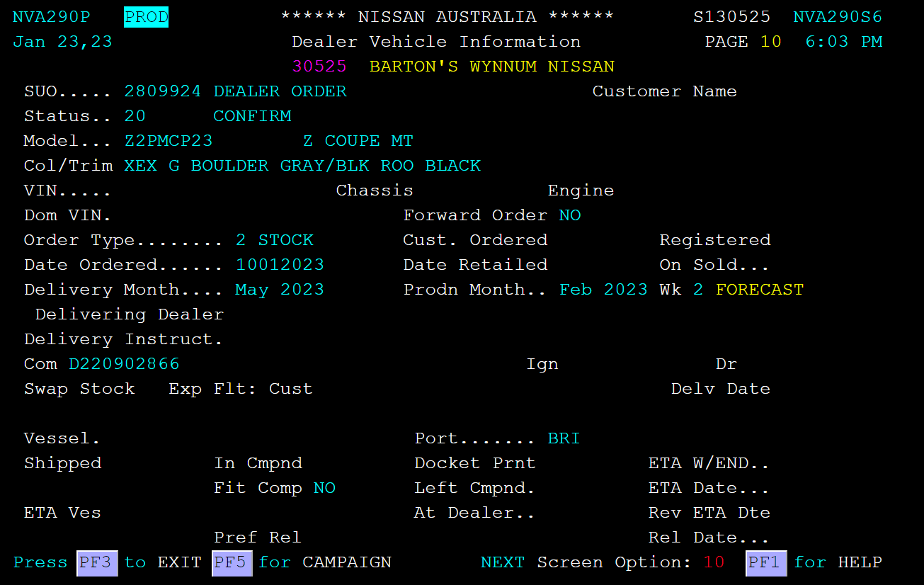Click the PF5 key for campaign

232,563
